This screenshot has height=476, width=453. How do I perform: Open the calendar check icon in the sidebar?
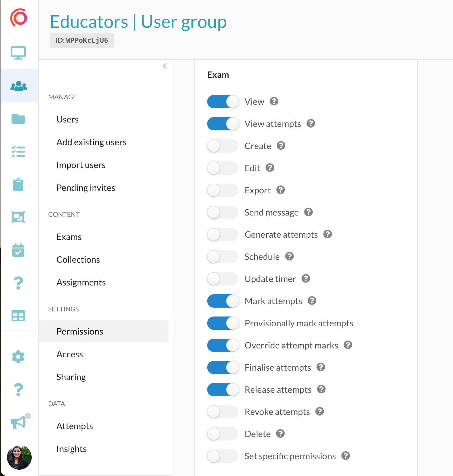click(x=18, y=250)
